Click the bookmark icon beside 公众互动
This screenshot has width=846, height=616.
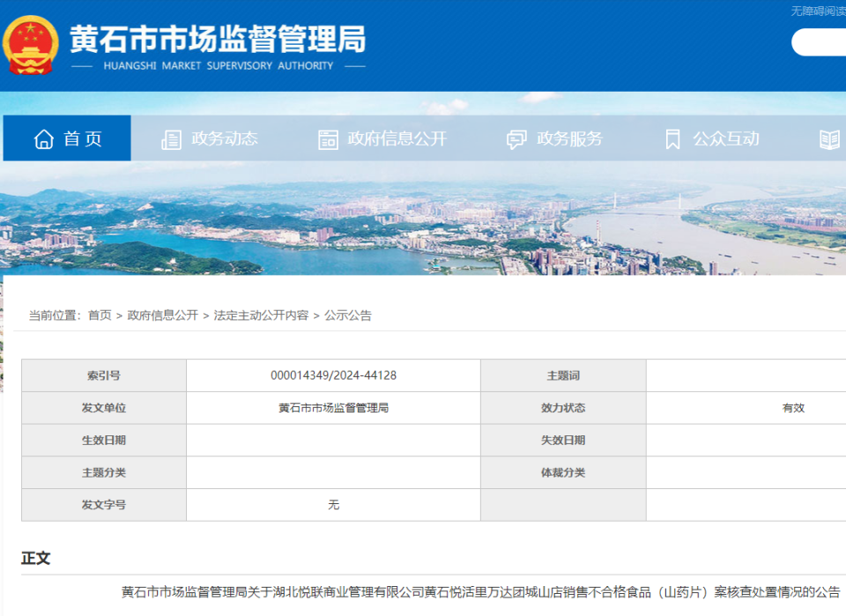pos(672,139)
